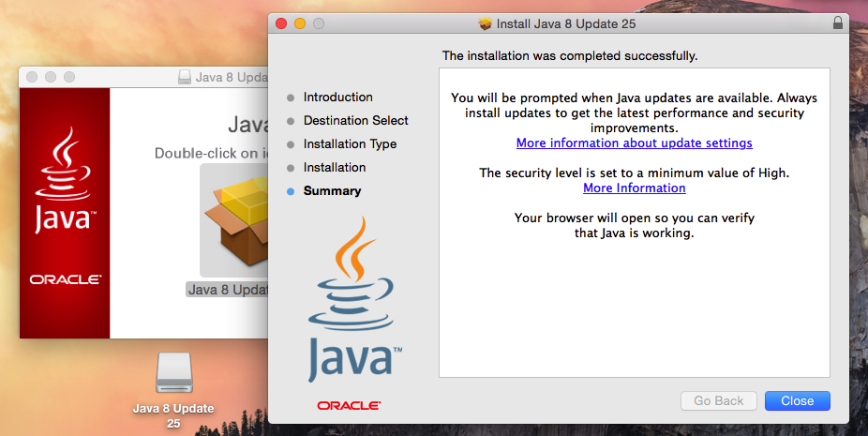Screen dimensions: 868x436
Task: Open the 'More Information' security level link
Action: (x=634, y=188)
